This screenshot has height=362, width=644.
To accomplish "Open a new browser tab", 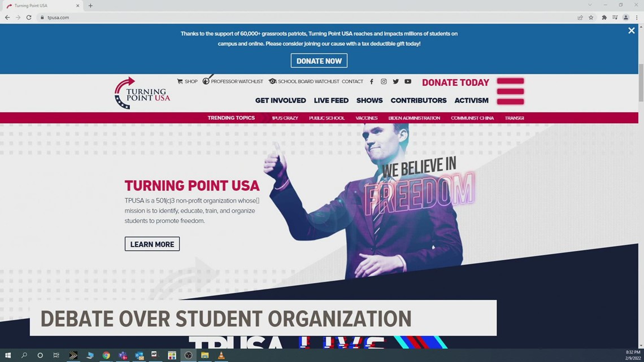I will (x=90, y=6).
